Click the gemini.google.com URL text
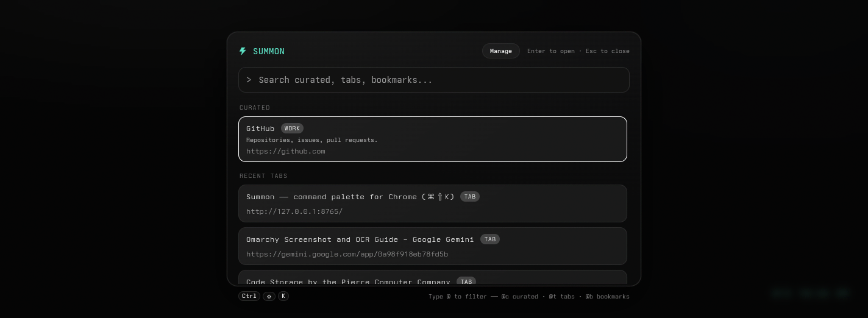The height and width of the screenshot is (318, 868). (347, 254)
